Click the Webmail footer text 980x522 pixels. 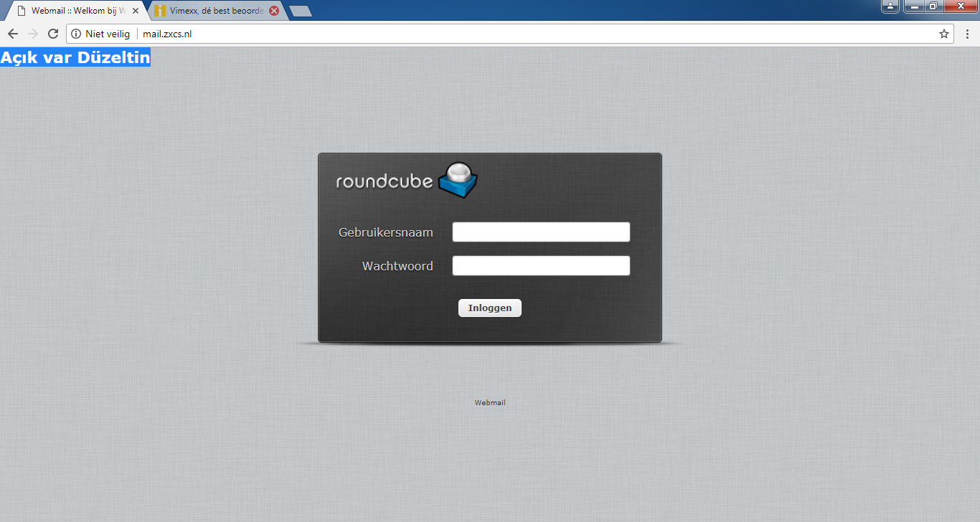click(x=490, y=403)
